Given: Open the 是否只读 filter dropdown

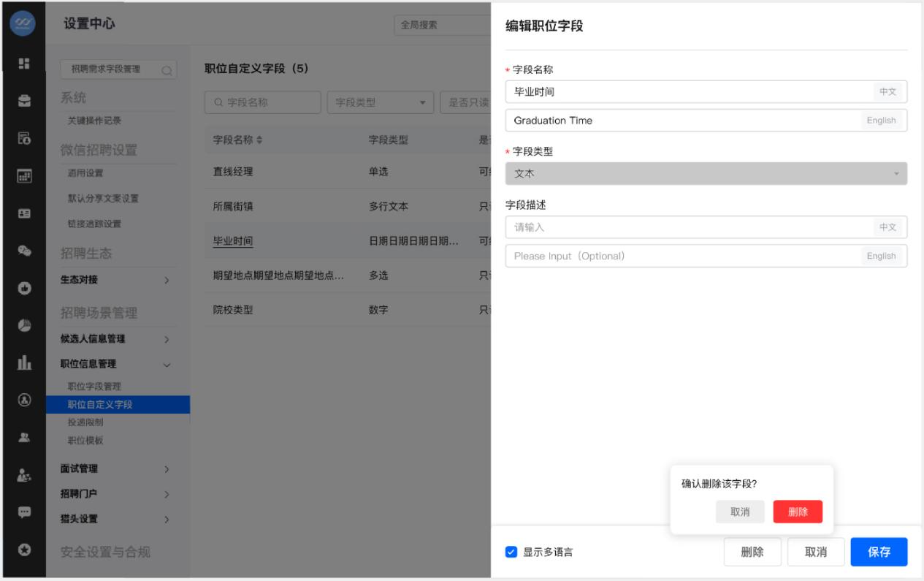Looking at the screenshot, I should pyautogui.click(x=465, y=102).
